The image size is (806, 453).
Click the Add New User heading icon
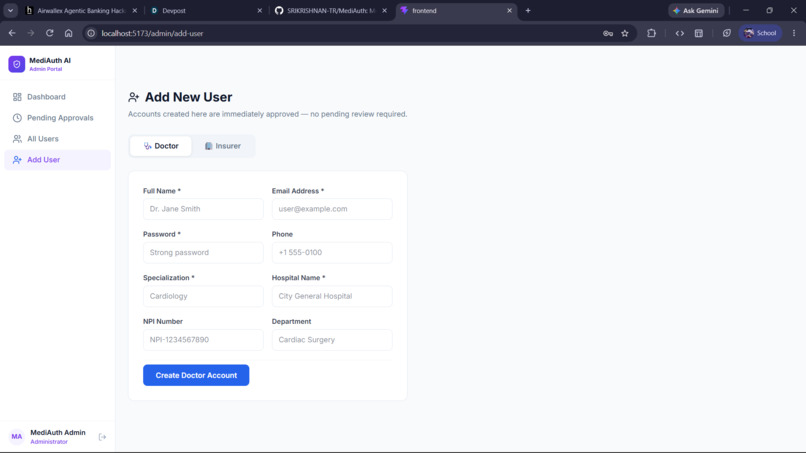click(x=134, y=97)
